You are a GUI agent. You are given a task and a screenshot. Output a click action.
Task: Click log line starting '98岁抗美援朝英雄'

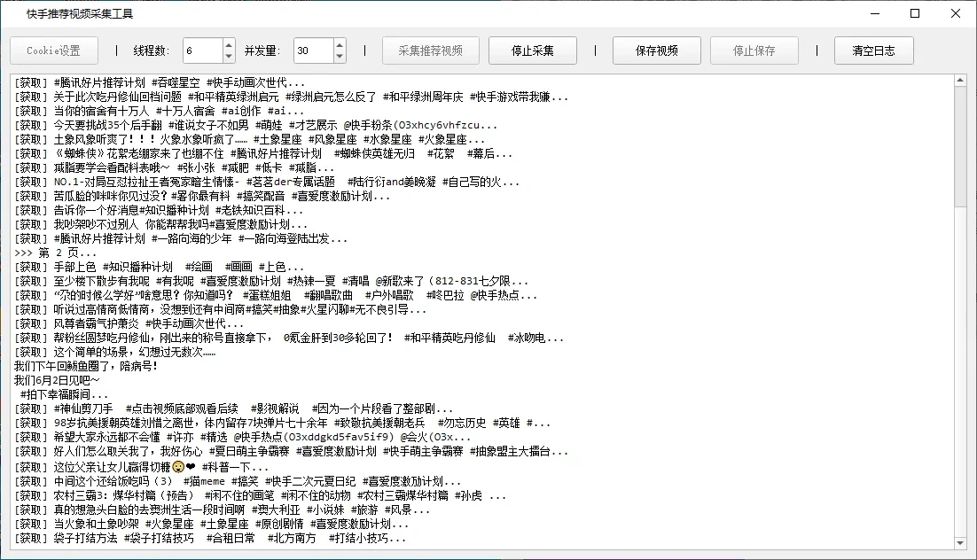click(x=282, y=424)
